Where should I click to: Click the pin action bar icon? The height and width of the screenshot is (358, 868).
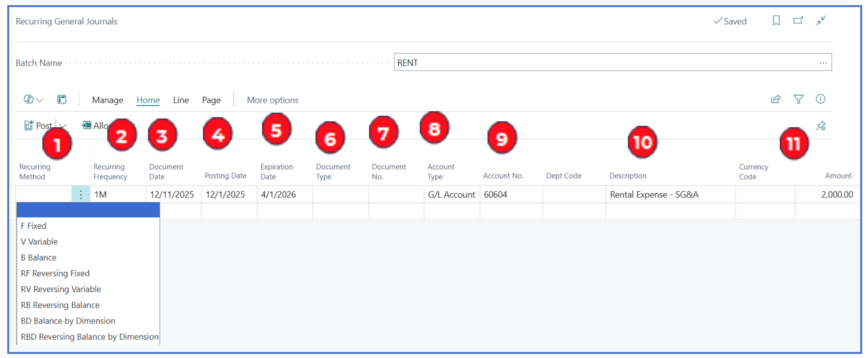[821, 126]
